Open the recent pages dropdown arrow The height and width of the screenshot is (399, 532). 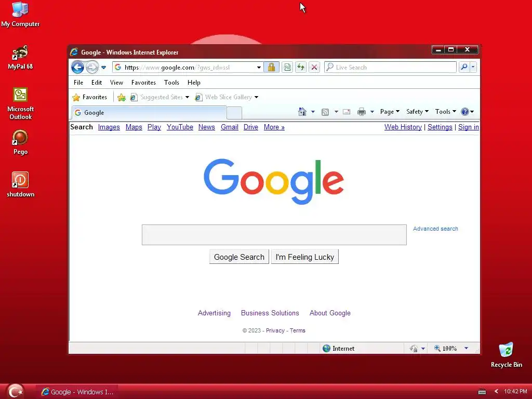104,68
